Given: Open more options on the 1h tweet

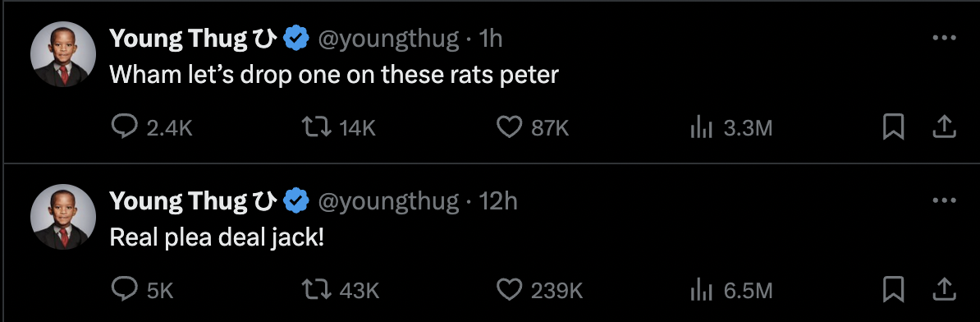Looking at the screenshot, I should pos(945,39).
